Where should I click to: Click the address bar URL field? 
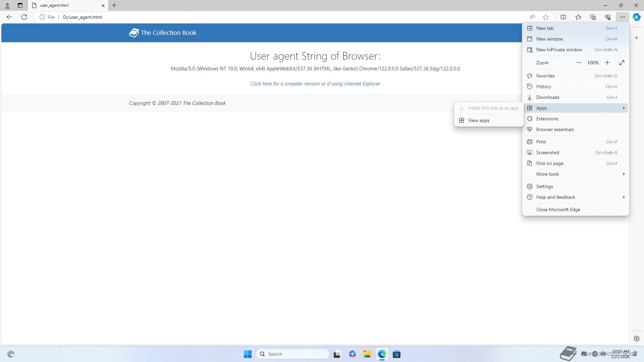[268, 17]
